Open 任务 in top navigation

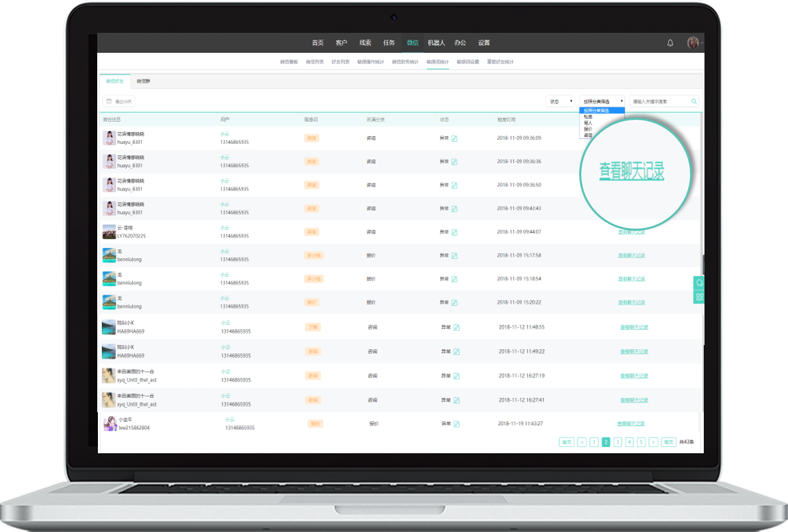tap(389, 42)
